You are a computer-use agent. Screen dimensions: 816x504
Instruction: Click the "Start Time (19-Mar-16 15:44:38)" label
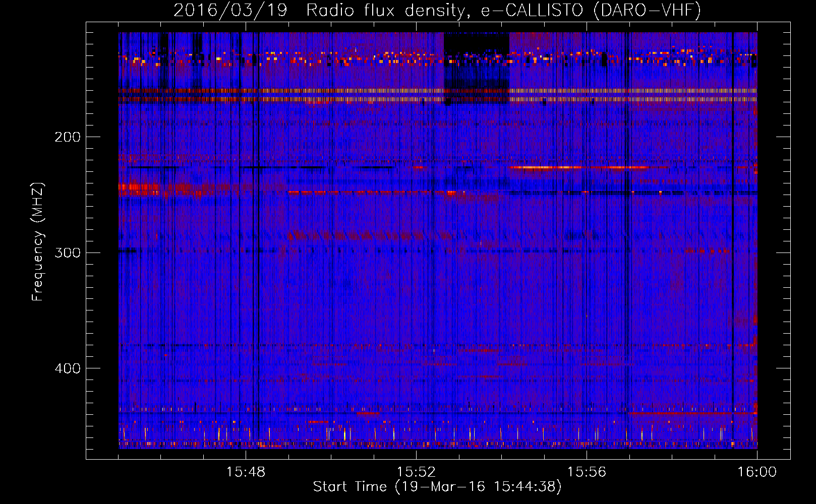point(437,487)
